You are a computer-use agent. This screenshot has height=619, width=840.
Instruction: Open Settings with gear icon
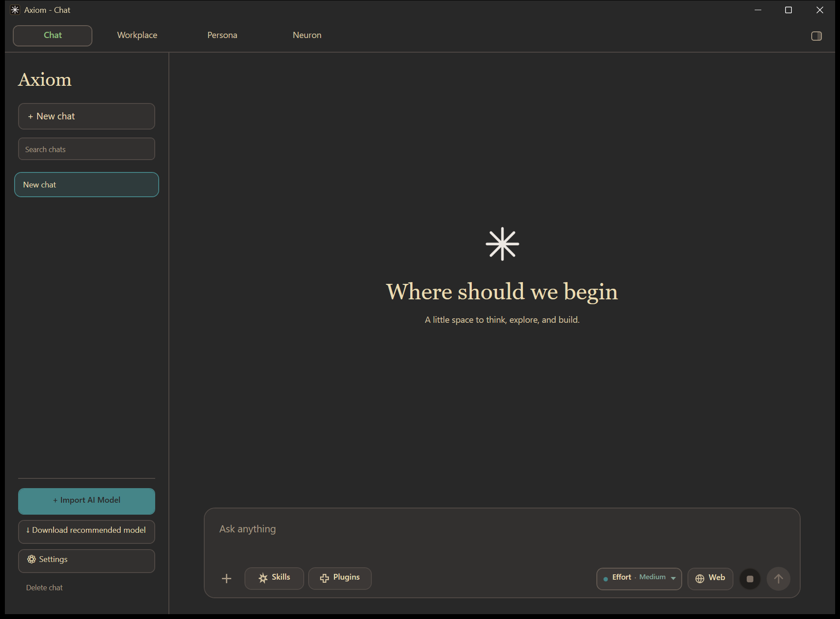coord(87,560)
